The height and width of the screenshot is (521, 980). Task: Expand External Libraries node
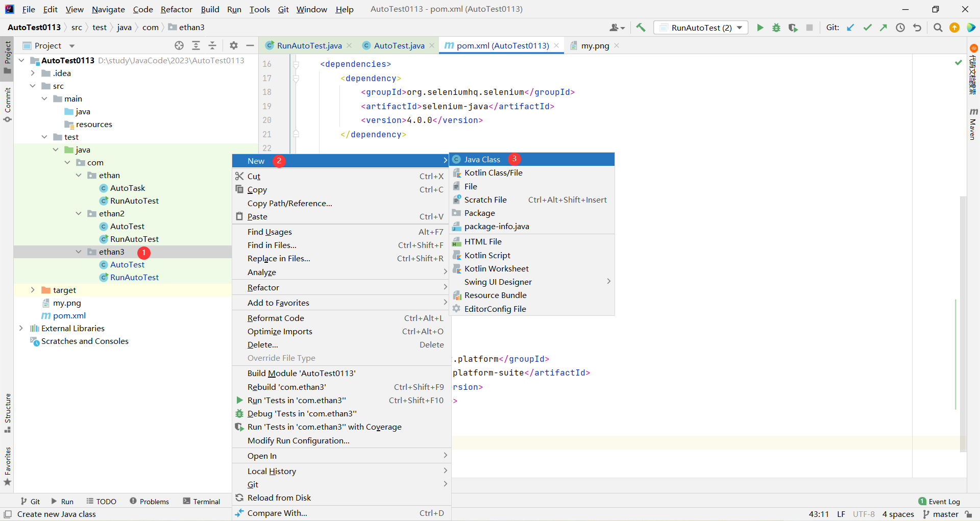(21, 328)
